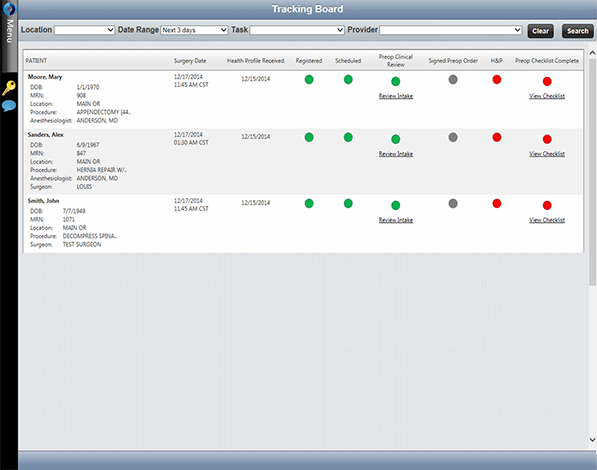
Task: Click John Smith's red Preop Checklist dot
Action: (x=547, y=205)
